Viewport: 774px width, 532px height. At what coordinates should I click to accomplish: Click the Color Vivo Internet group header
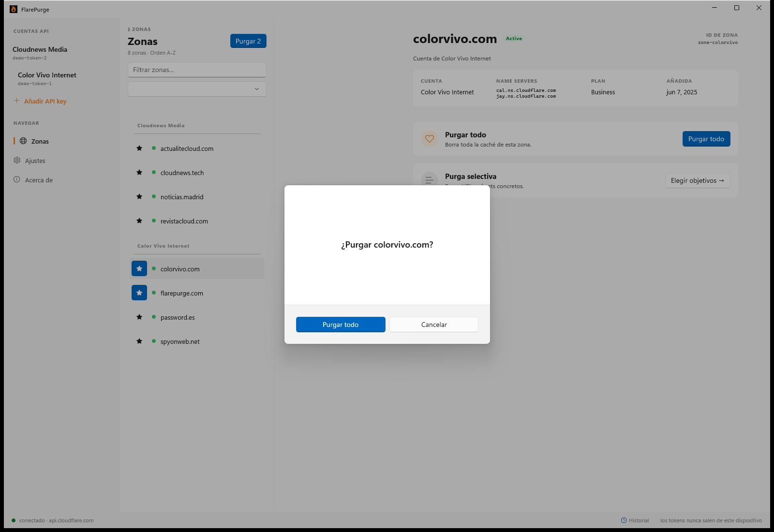tap(163, 246)
